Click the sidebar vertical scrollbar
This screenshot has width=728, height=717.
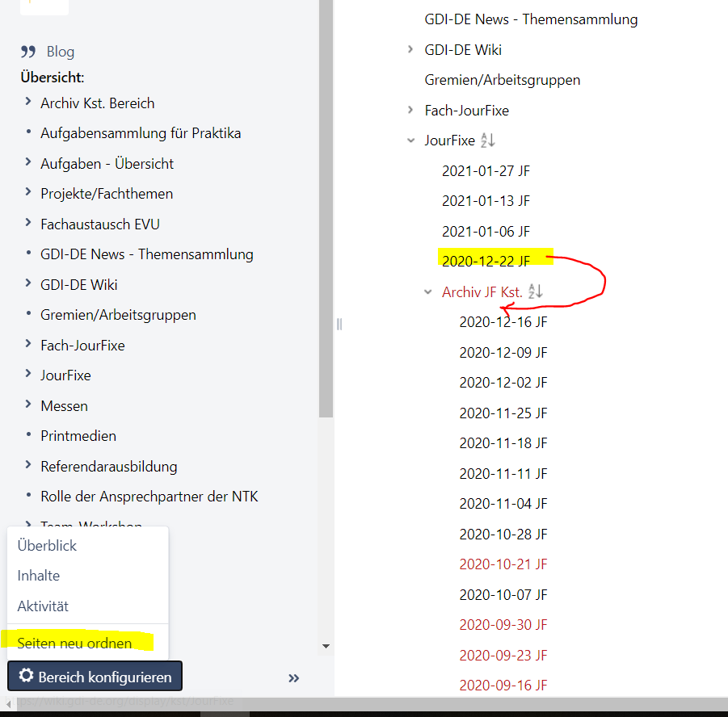click(326, 242)
